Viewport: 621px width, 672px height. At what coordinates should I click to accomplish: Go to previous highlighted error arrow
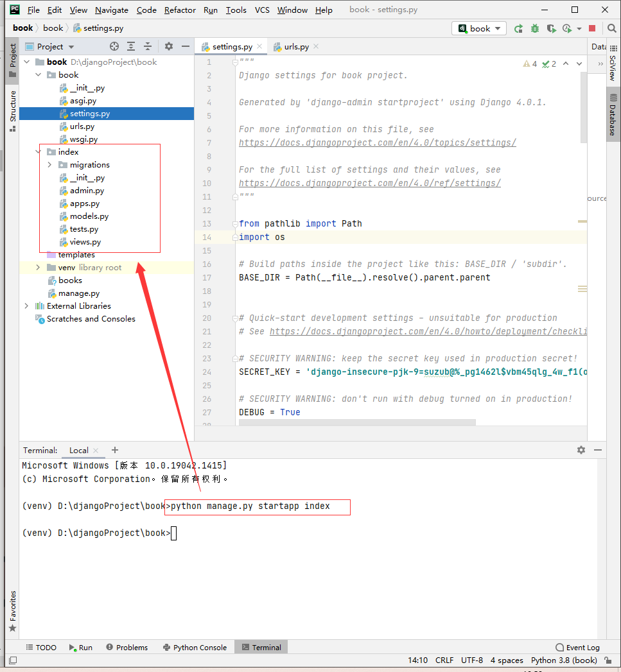click(566, 64)
